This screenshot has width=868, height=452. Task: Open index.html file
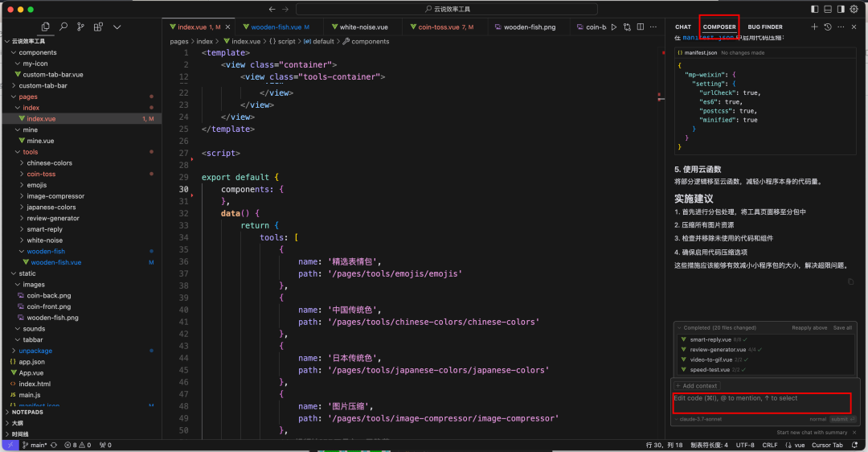[35, 384]
